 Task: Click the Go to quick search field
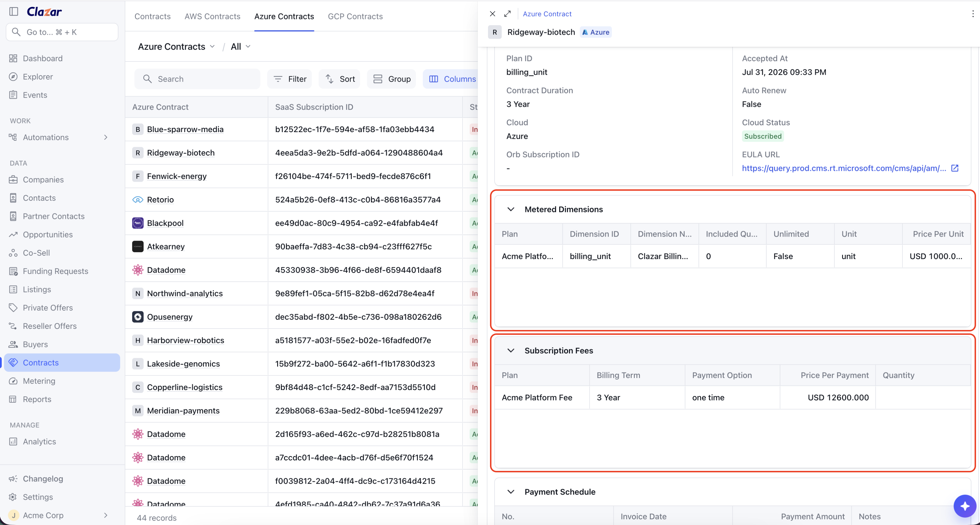point(62,32)
